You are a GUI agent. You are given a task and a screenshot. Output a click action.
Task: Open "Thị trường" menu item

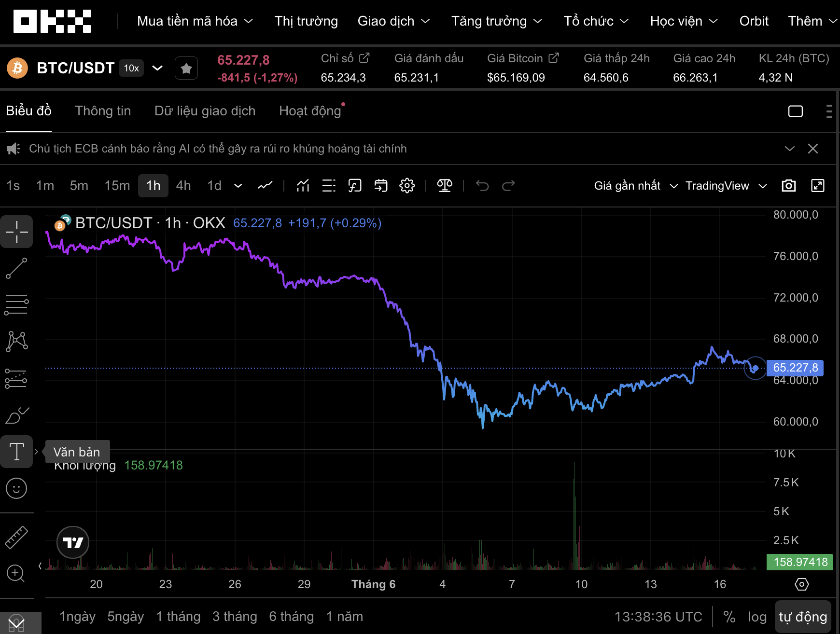[x=306, y=21]
